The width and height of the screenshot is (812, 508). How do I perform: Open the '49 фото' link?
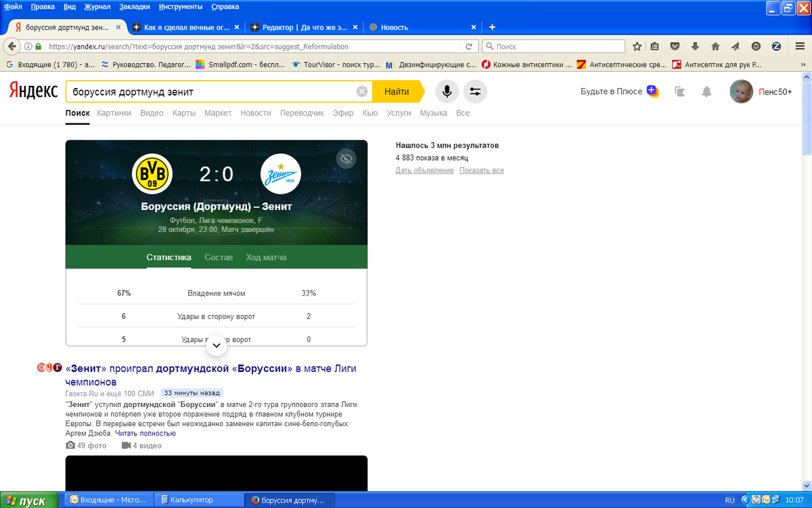pyautogui.click(x=86, y=446)
